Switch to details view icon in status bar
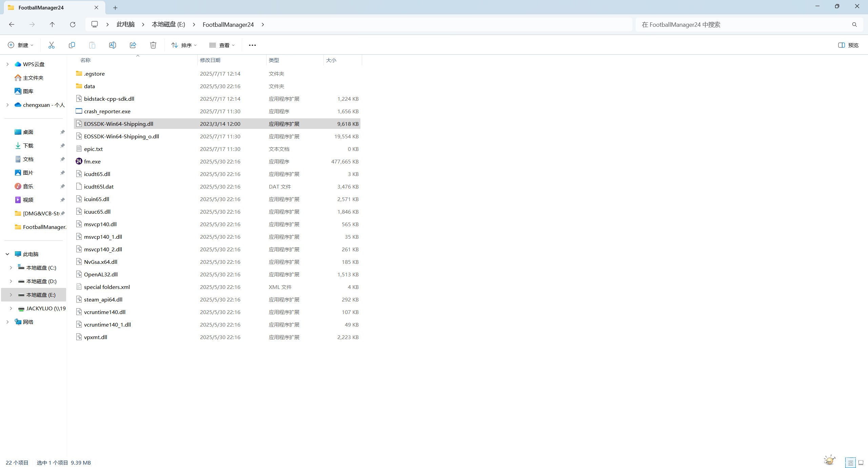The width and height of the screenshot is (868, 468). pos(850,463)
